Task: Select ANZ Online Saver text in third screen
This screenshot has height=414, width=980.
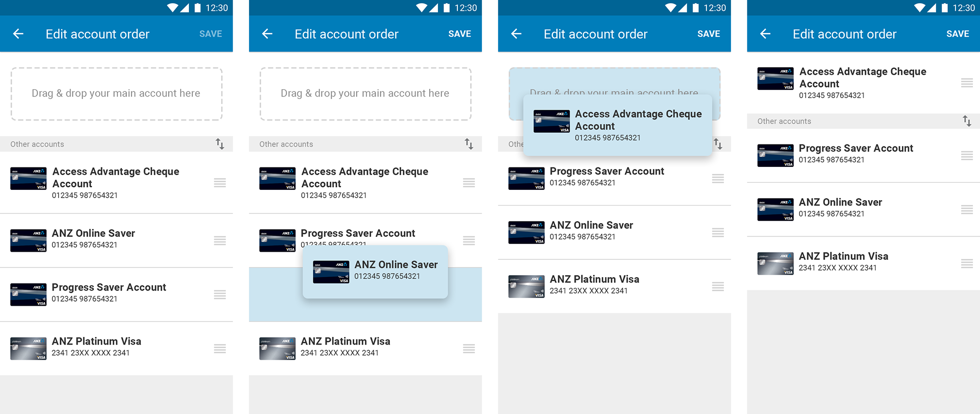Action: (x=592, y=226)
